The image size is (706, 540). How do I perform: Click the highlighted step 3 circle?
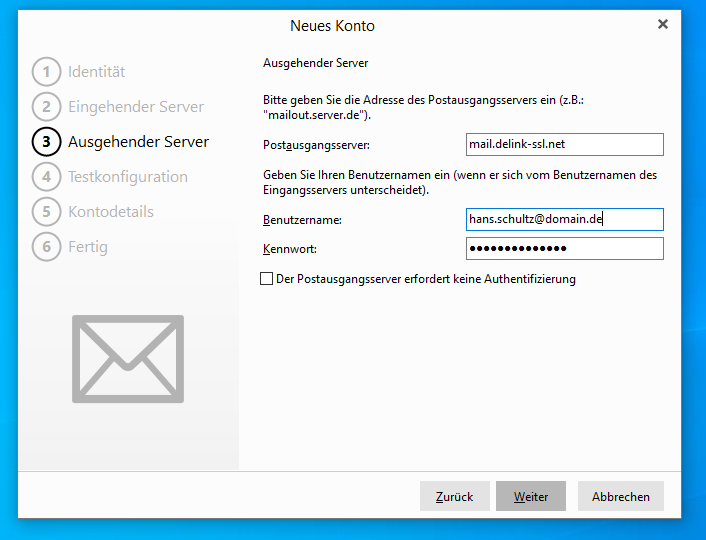pyautogui.click(x=46, y=142)
